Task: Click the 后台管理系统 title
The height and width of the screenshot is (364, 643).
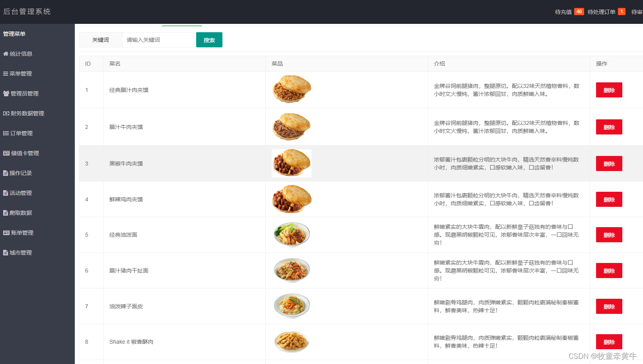Action: tap(27, 12)
